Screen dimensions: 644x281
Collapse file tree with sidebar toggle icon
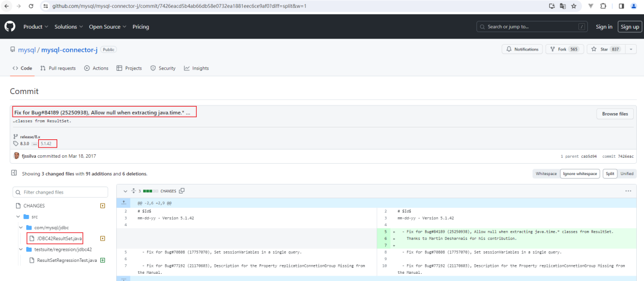click(14, 173)
